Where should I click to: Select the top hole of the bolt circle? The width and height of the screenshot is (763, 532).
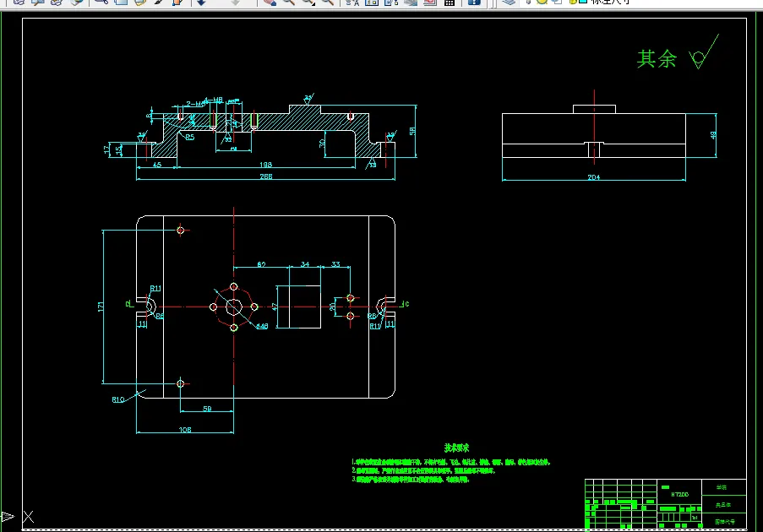pyautogui.click(x=234, y=286)
